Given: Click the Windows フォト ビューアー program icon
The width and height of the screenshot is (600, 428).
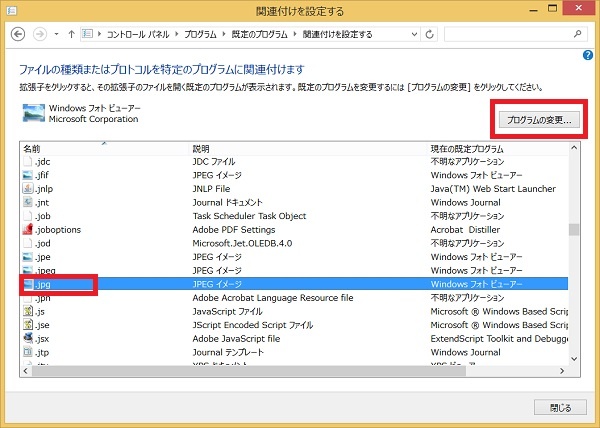Looking at the screenshot, I should point(34,113).
